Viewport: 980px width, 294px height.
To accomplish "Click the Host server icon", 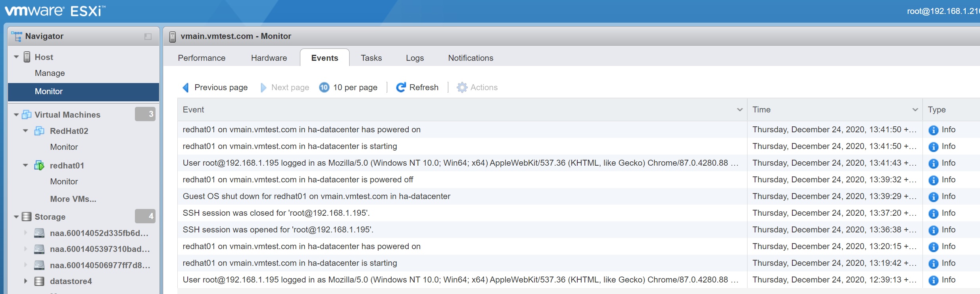I will (x=27, y=57).
